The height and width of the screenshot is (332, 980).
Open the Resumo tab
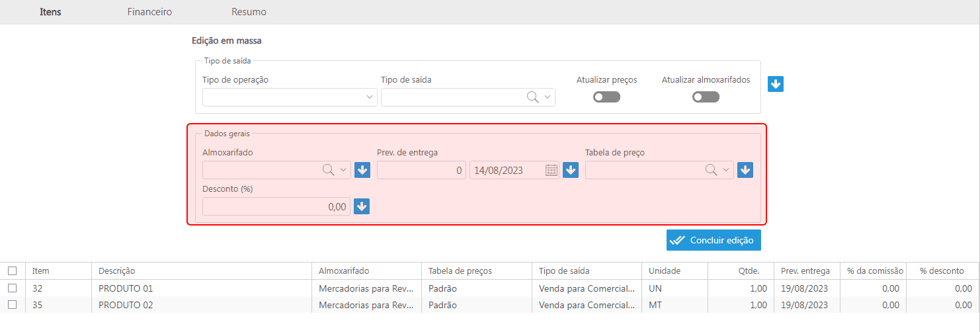coord(249,12)
